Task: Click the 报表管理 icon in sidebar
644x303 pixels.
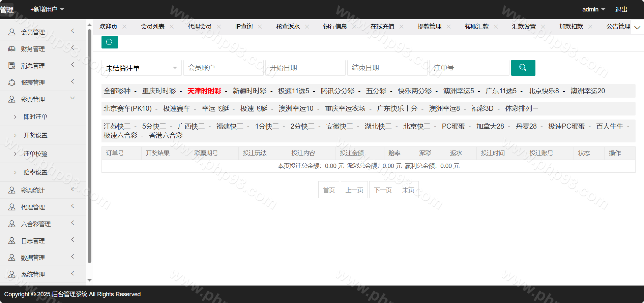Action: 12,82
